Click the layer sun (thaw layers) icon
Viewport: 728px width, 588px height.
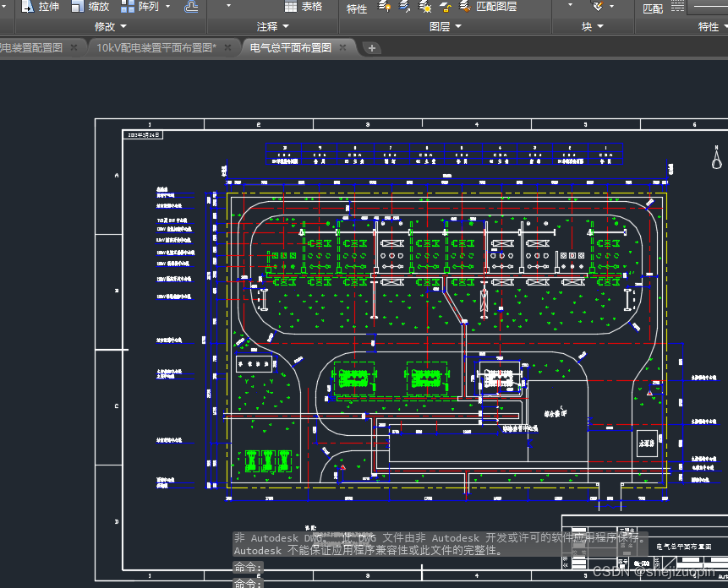pos(424,7)
